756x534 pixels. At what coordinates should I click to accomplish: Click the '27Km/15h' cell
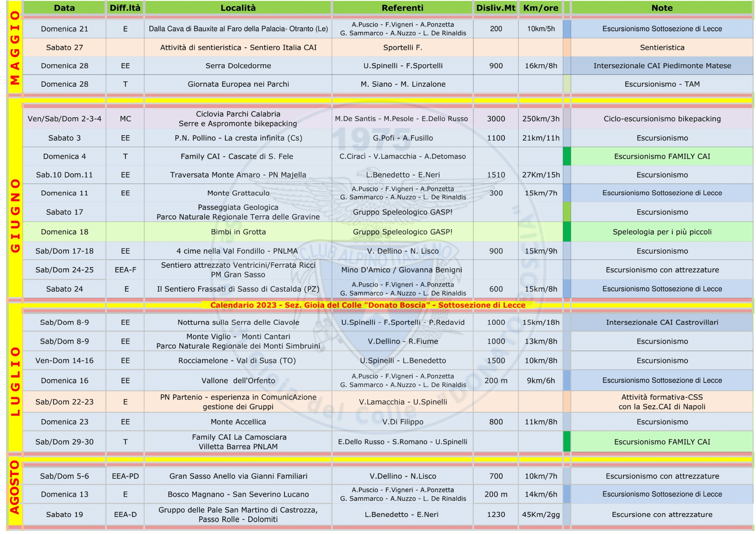point(541,175)
